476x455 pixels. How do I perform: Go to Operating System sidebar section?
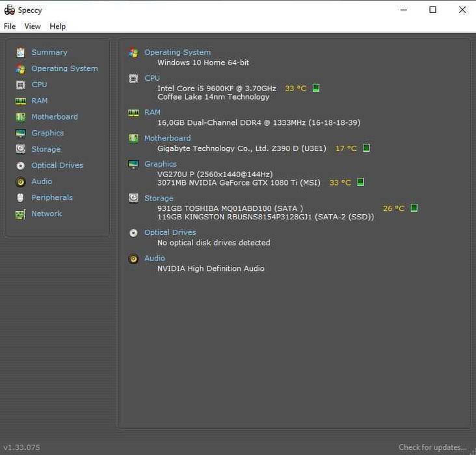64,68
